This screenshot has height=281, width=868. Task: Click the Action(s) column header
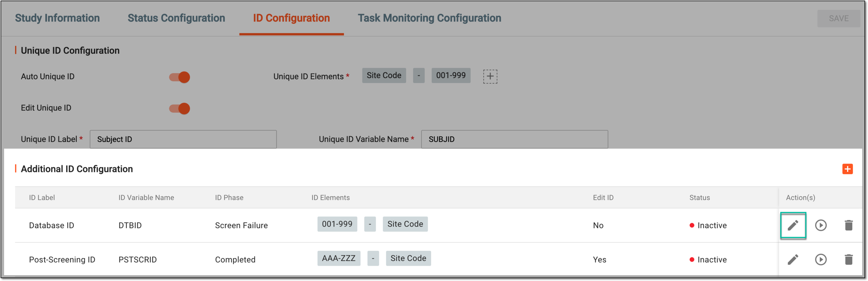point(800,198)
